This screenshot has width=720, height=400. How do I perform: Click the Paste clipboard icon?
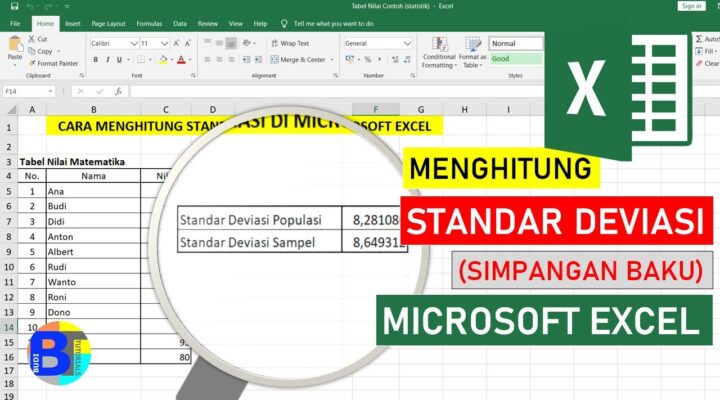pyautogui.click(x=14, y=46)
